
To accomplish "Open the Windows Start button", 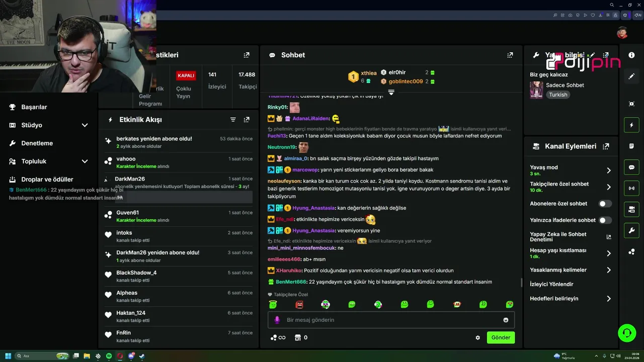I will [x=8, y=356].
